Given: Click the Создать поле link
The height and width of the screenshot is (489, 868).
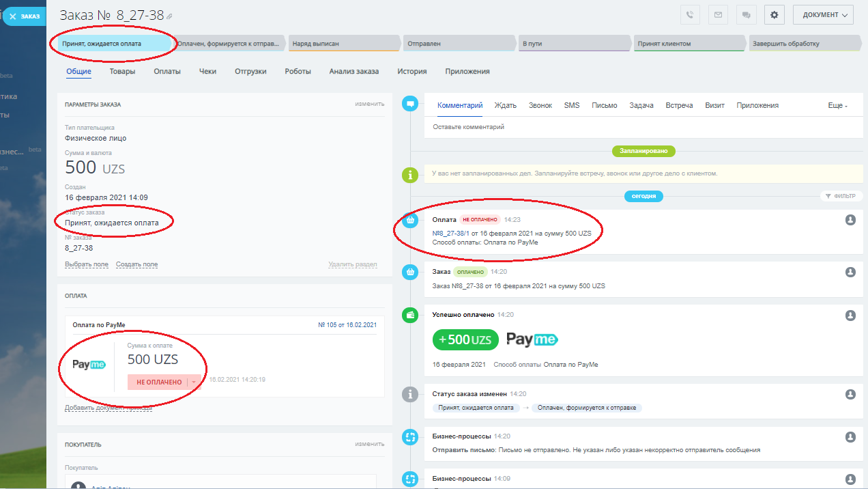Looking at the screenshot, I should pos(136,264).
